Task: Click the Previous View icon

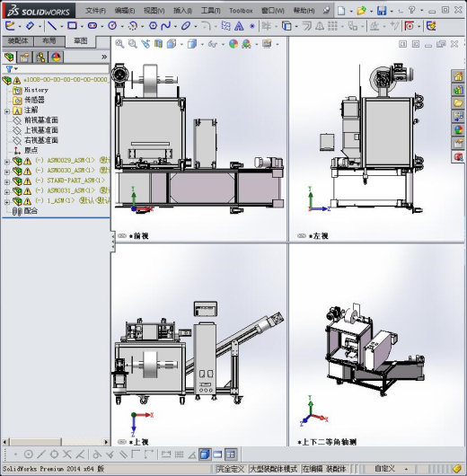Action: pos(145,44)
